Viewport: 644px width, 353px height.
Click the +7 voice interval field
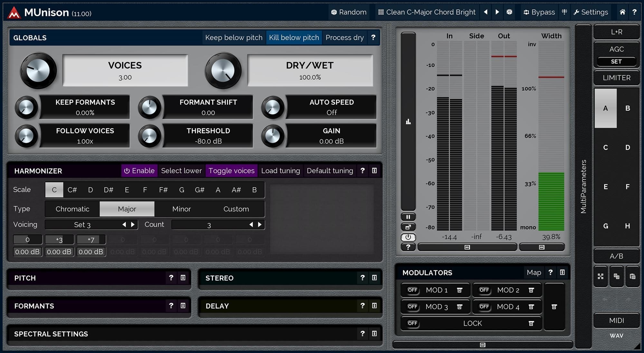[91, 240]
